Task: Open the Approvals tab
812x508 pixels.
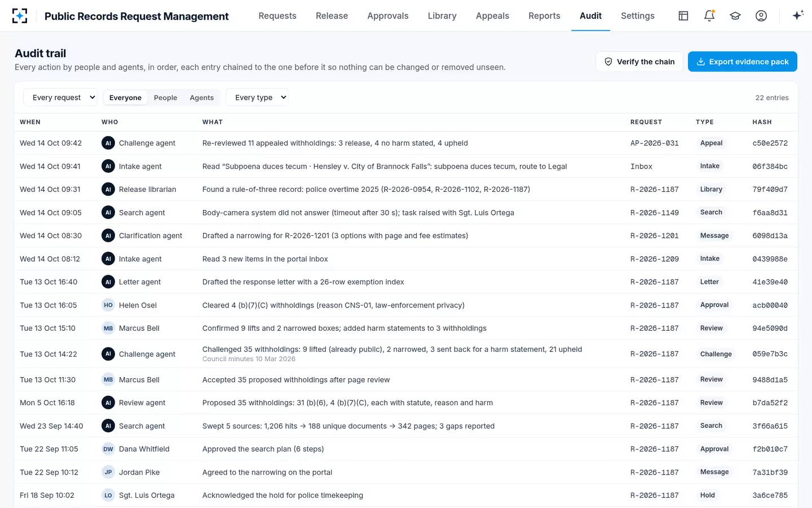Action: point(388,16)
